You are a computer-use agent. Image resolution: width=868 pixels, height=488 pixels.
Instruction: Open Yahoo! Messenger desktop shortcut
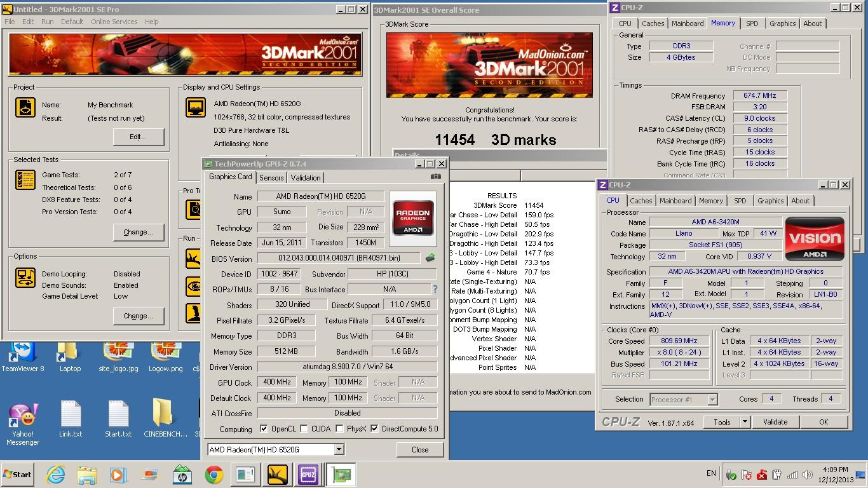point(23,424)
